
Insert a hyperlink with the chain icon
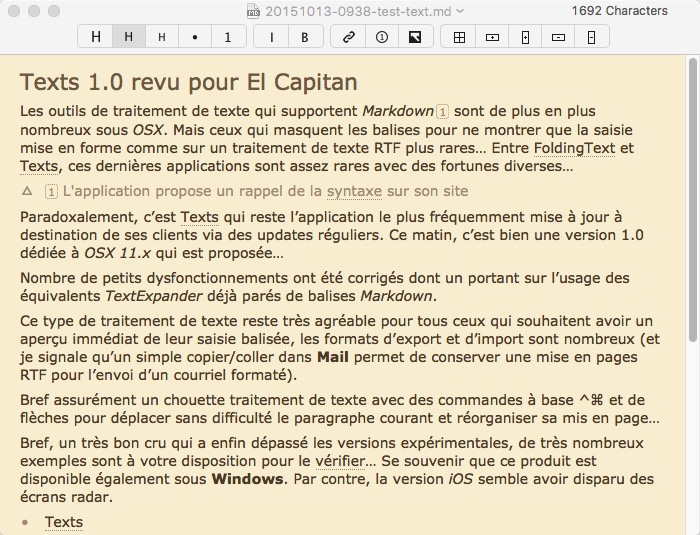coord(348,37)
